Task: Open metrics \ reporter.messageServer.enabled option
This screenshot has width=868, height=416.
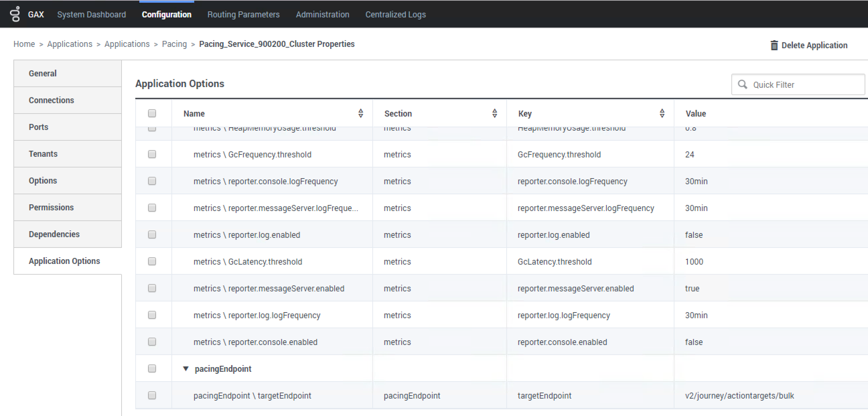Action: click(269, 289)
